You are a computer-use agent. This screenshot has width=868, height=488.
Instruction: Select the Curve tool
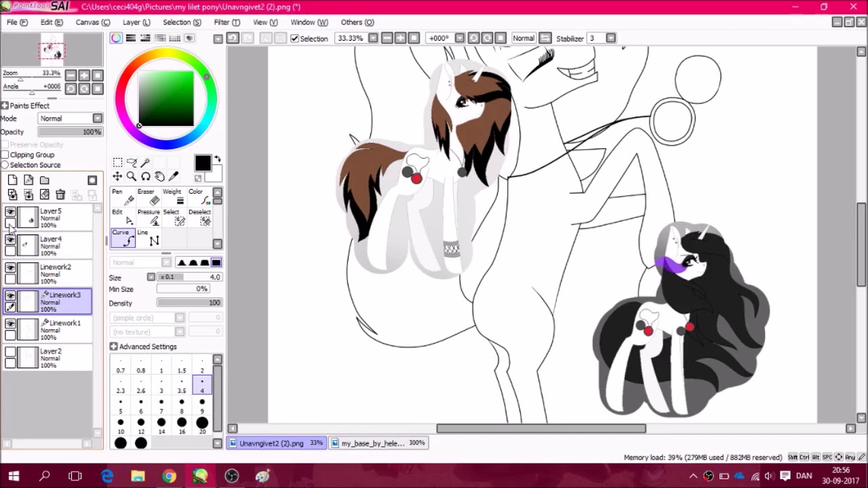[123, 237]
